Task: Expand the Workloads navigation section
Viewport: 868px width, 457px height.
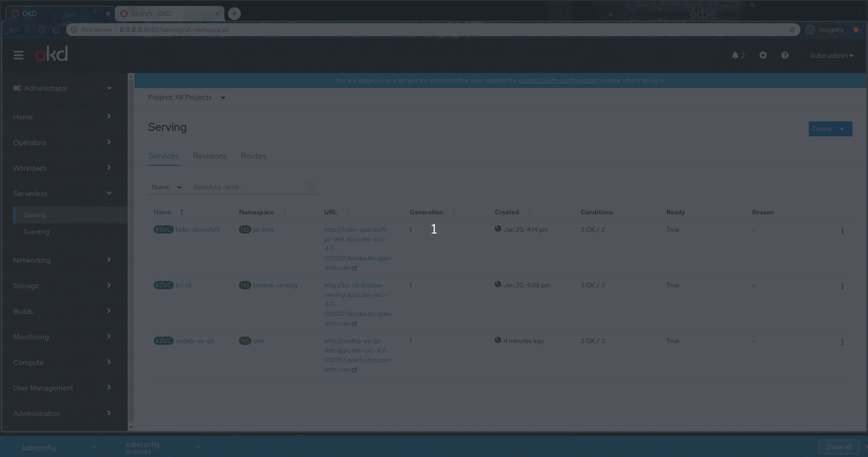Action: 63,168
